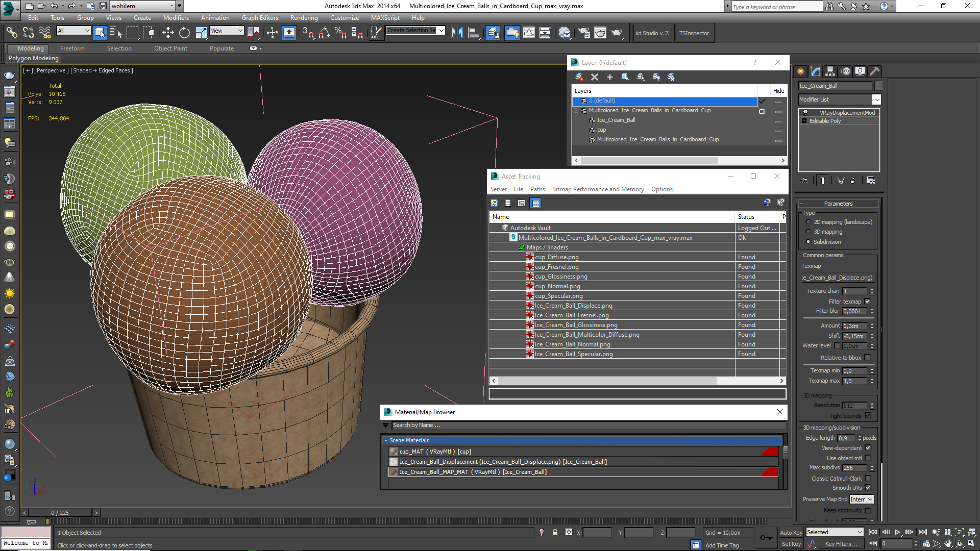
Task: Choose the Select and Rotate tool
Action: click(184, 33)
